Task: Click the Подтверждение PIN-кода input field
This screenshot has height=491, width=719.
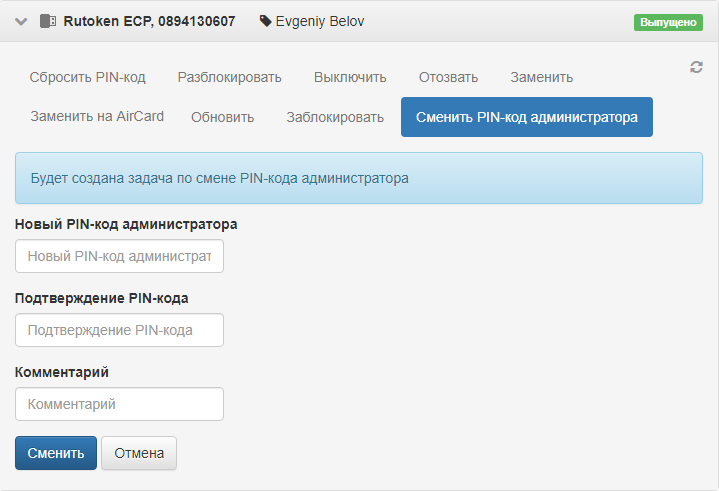Action: click(119, 330)
